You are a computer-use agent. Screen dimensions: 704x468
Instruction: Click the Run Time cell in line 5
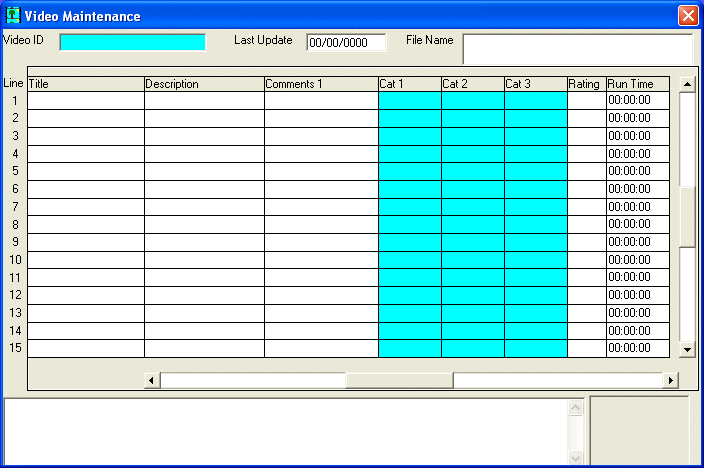click(x=637, y=171)
